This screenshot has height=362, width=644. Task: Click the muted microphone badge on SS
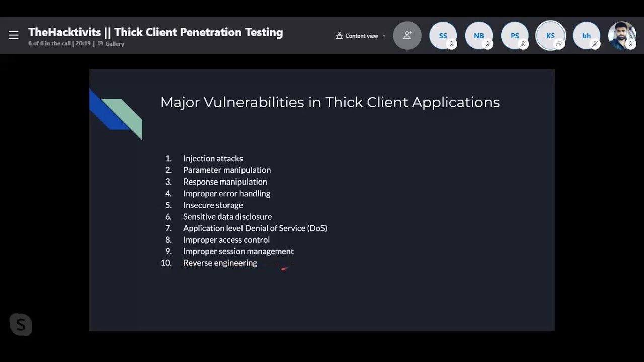tap(452, 45)
